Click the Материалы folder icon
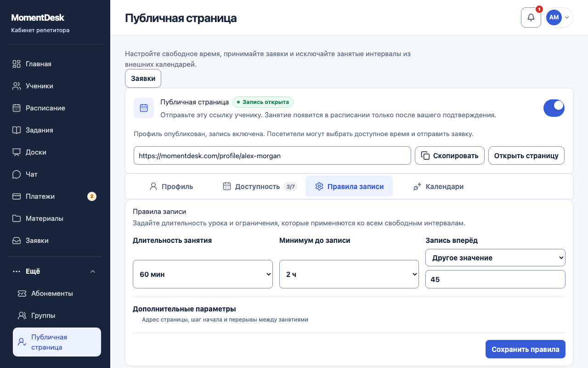Screen dimensions: 588x368 pos(17,218)
